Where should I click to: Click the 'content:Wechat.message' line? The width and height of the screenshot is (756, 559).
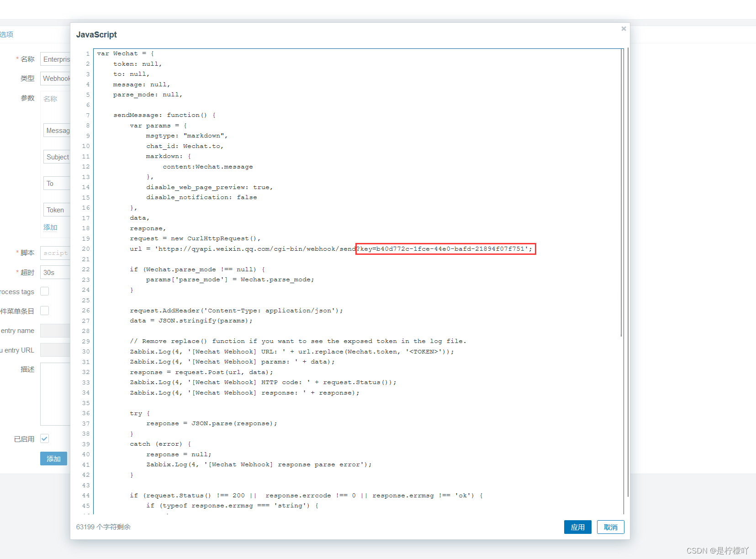pyautogui.click(x=208, y=167)
